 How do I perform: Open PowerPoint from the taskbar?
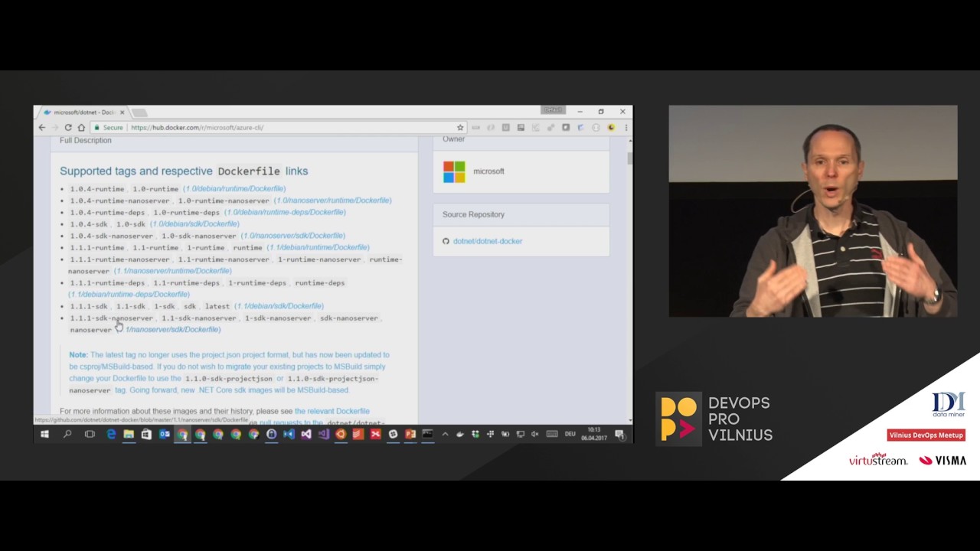[410, 435]
